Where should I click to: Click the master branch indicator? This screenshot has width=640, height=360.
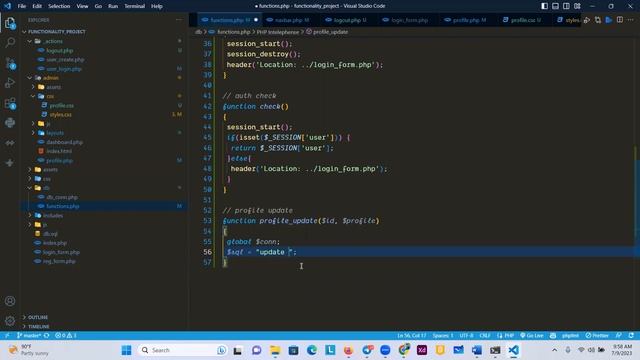click(x=29, y=336)
